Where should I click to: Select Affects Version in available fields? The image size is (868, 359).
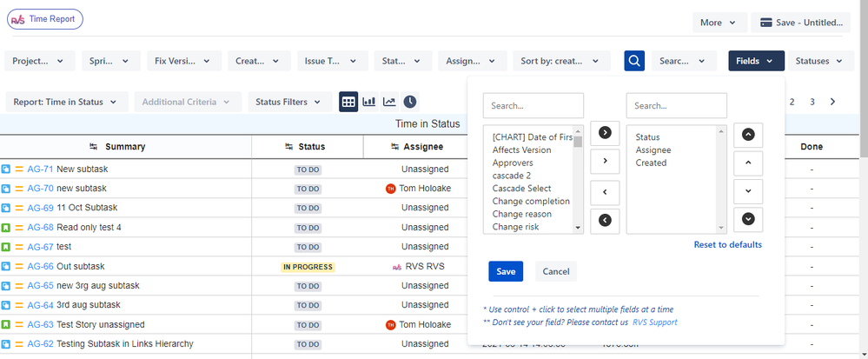click(x=521, y=150)
